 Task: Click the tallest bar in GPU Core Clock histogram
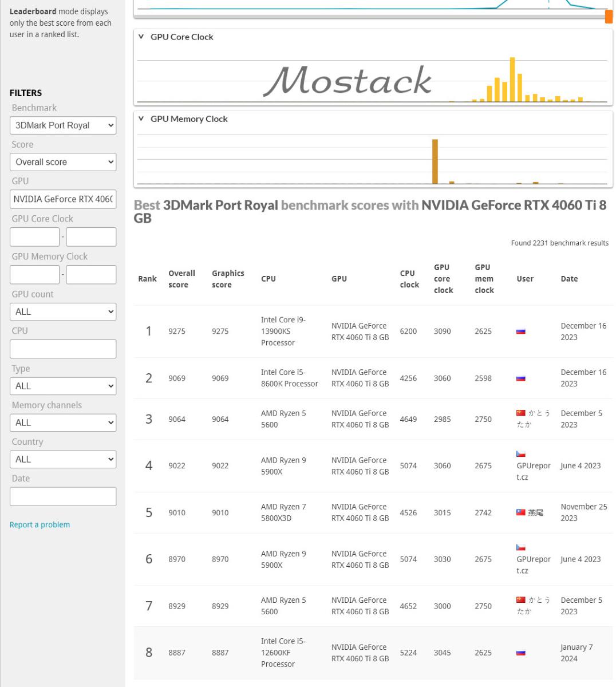[x=512, y=80]
